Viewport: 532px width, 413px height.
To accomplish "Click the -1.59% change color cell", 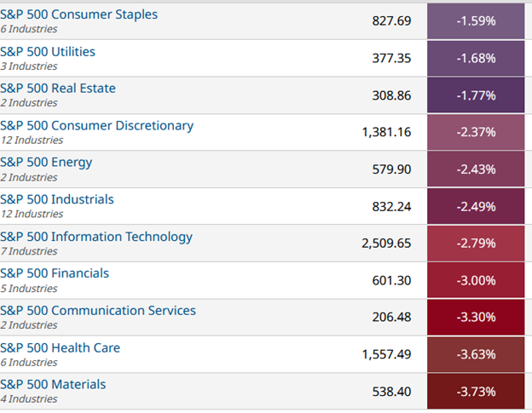I will tap(476, 20).
